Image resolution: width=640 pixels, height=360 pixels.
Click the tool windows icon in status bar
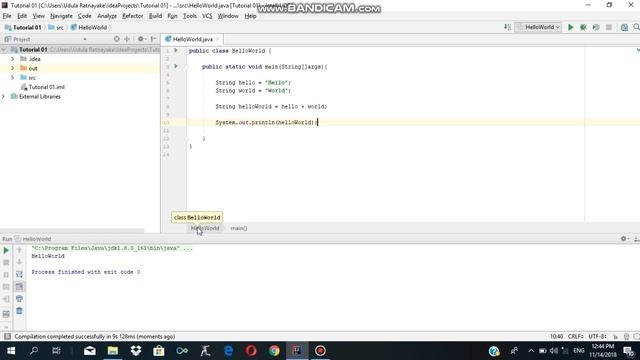[7, 336]
